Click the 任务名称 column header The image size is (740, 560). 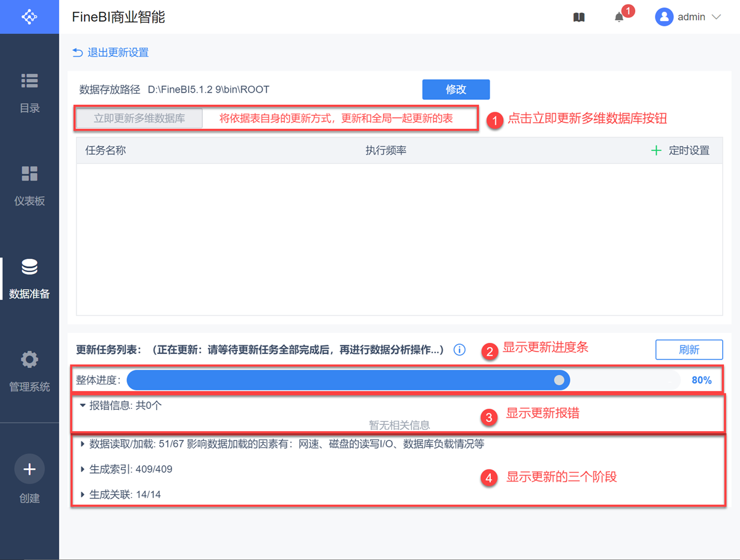pos(105,150)
